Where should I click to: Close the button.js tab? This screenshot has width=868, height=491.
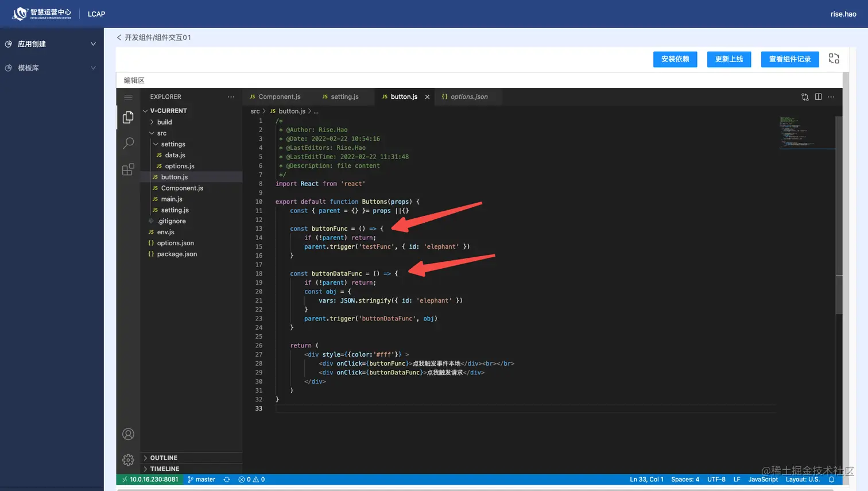tap(427, 97)
